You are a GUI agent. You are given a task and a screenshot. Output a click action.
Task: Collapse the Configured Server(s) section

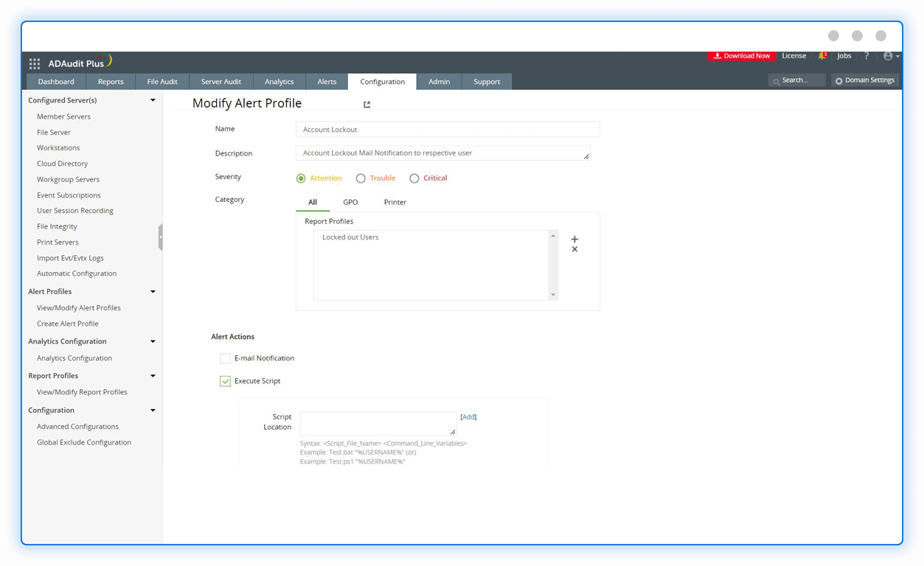(x=153, y=100)
